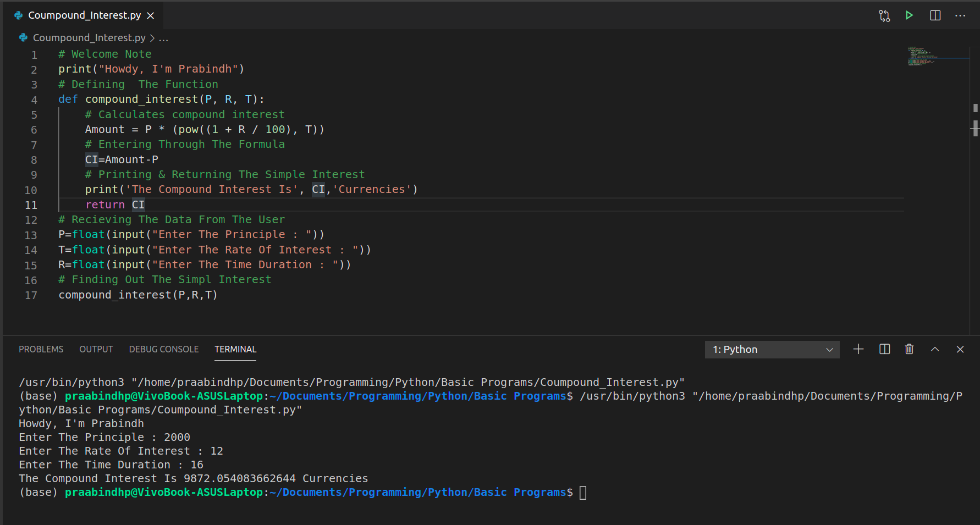Switch to the PROBLEMS tab
This screenshot has height=525, width=980.
pyautogui.click(x=41, y=349)
